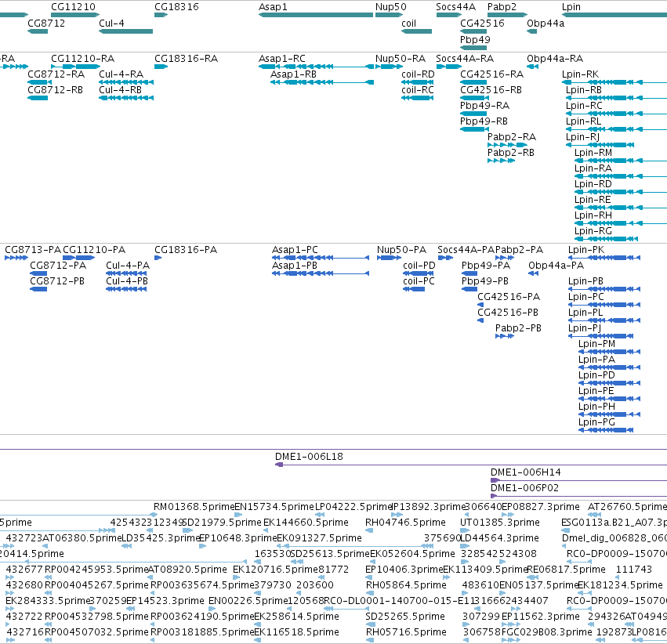Select the Nup50-PA protein label
The height and width of the screenshot is (644, 667).
point(401,249)
